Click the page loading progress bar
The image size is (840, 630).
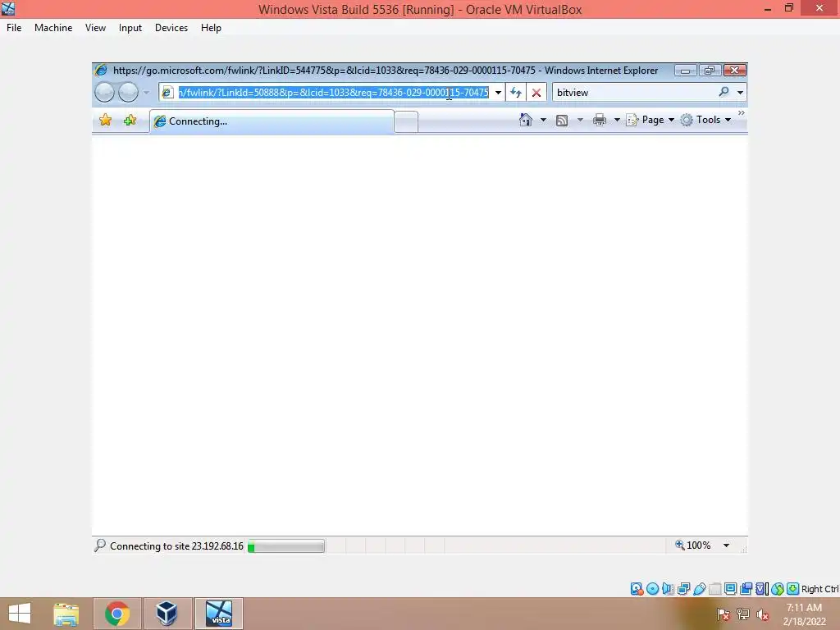[286, 546]
